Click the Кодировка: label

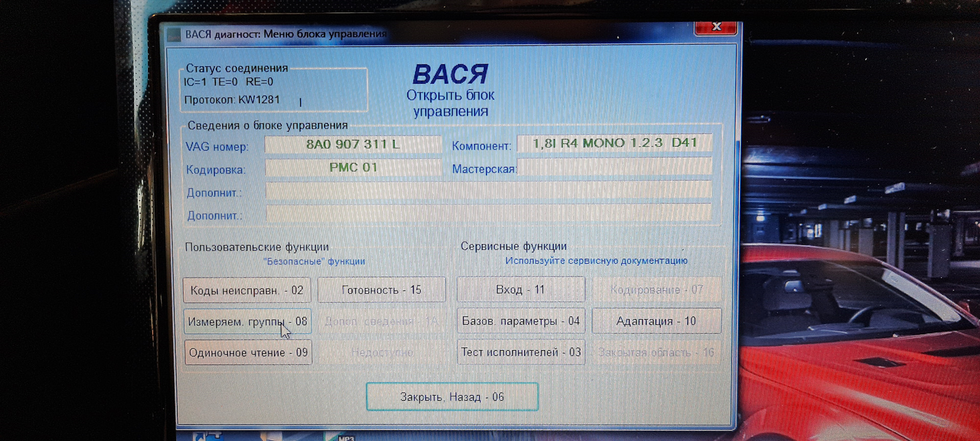[215, 169]
